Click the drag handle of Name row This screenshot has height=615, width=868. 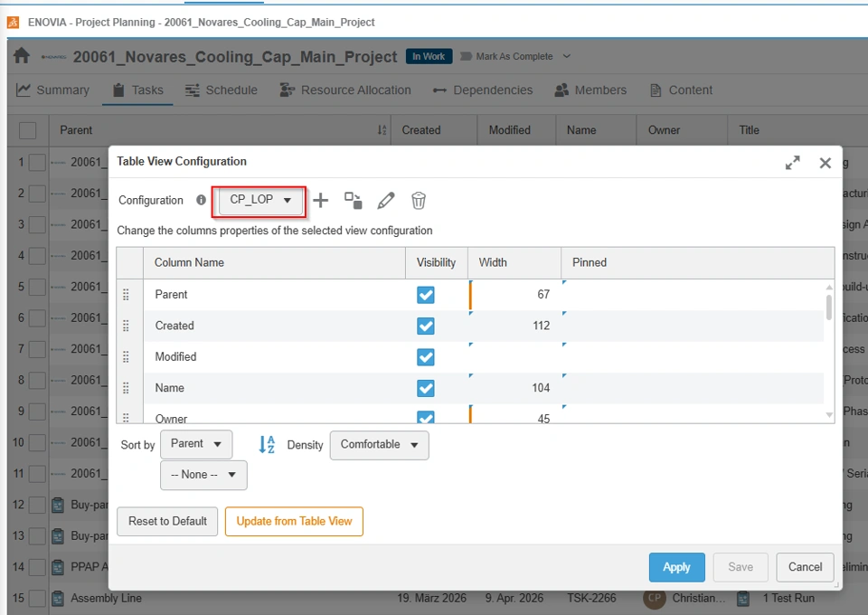126,387
